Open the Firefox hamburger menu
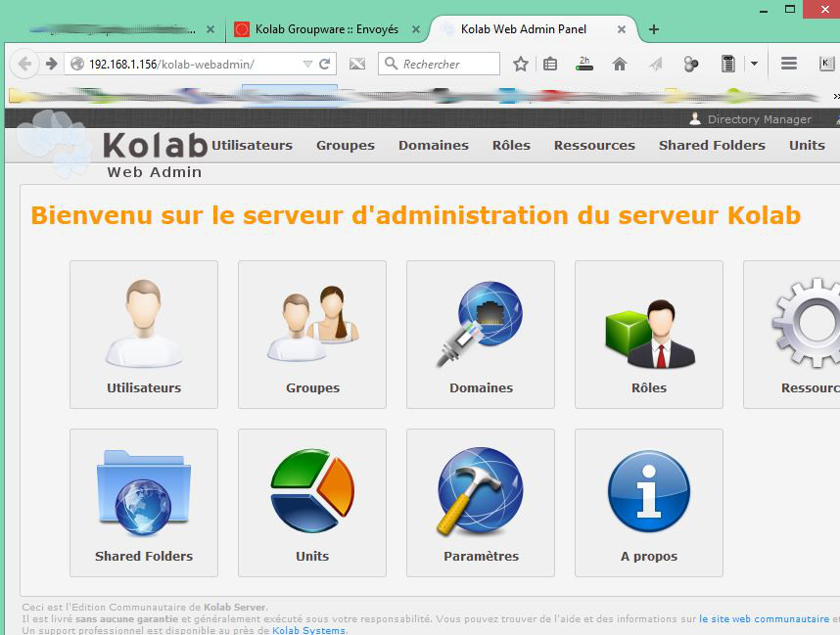This screenshot has height=635, width=840. (788, 64)
